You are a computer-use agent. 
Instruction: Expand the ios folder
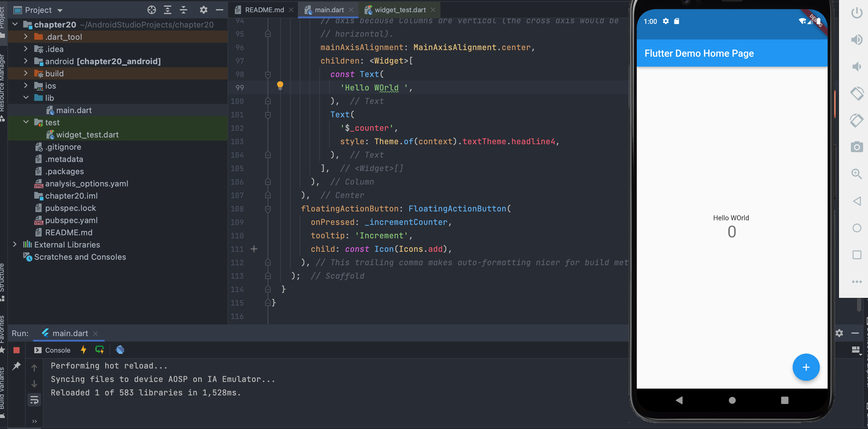click(x=26, y=86)
